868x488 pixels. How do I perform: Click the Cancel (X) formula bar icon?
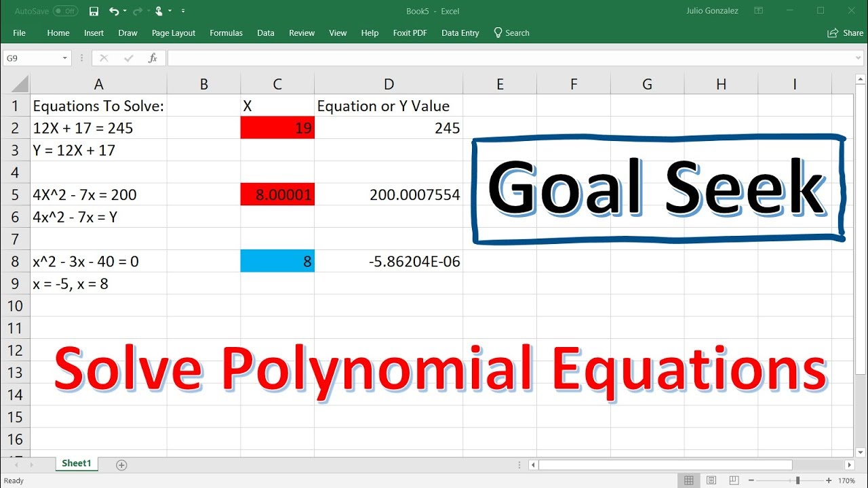click(x=104, y=58)
